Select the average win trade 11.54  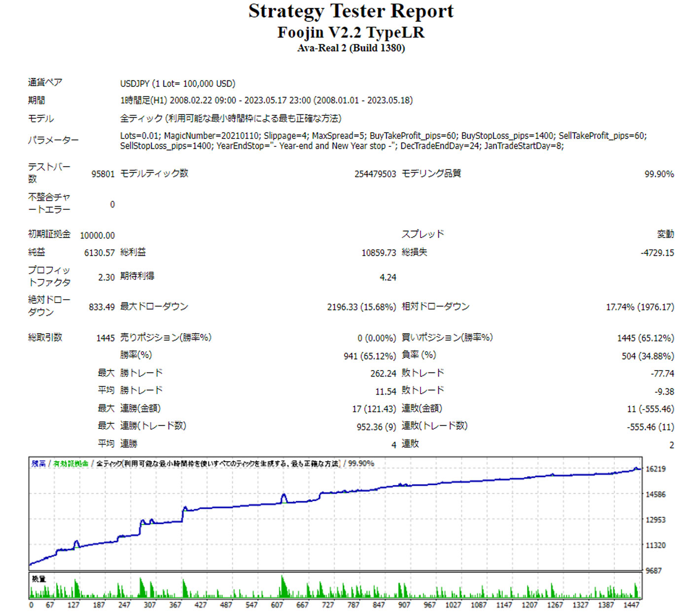pyautogui.click(x=385, y=392)
